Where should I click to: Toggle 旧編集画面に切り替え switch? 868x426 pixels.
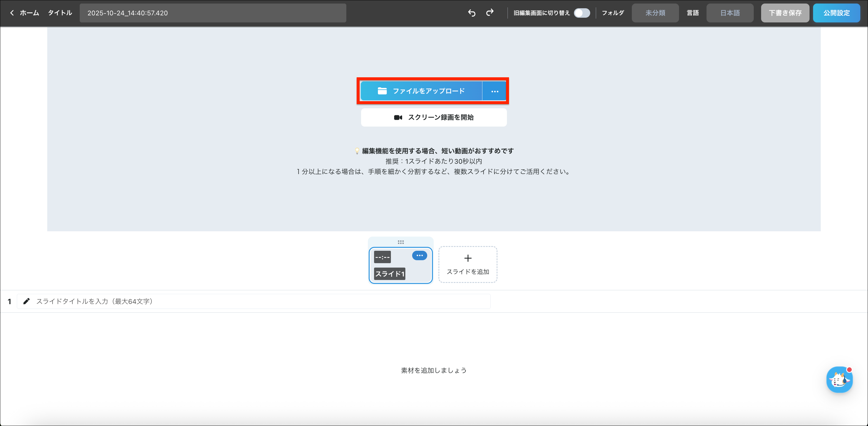pos(582,13)
